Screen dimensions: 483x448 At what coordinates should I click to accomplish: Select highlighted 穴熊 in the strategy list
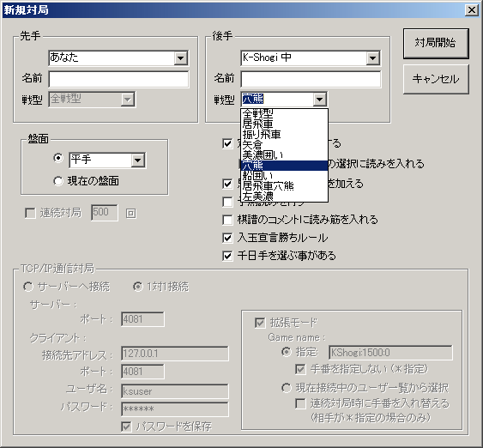[x=284, y=166]
